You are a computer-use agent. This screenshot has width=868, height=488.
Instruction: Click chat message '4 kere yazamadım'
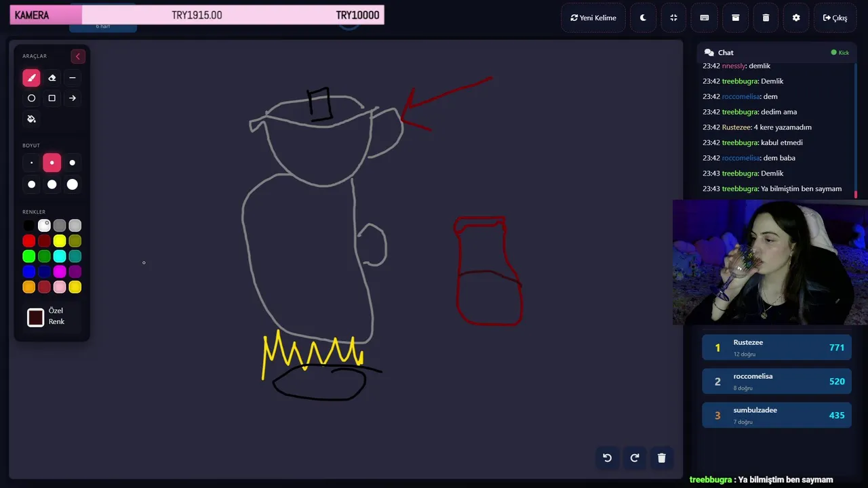point(783,127)
